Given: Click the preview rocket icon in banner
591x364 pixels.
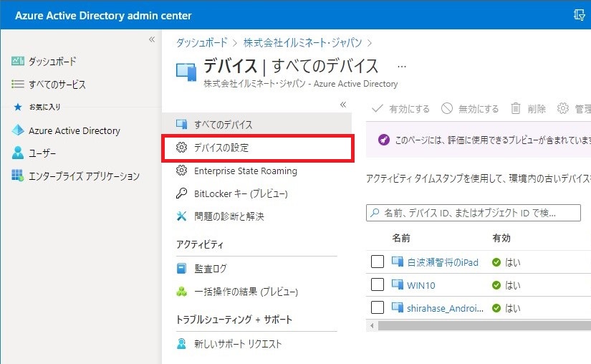Looking at the screenshot, I should coord(384,140).
